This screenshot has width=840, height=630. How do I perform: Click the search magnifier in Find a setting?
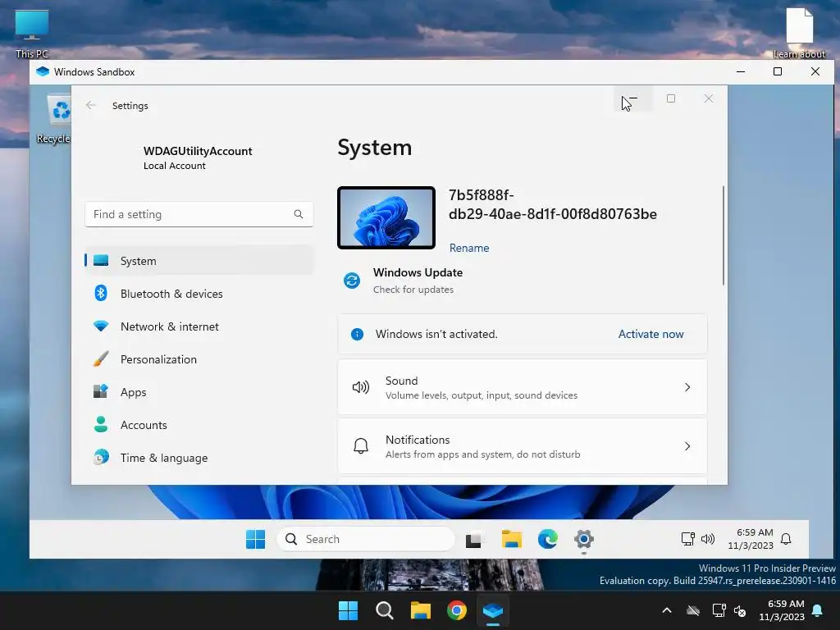click(x=299, y=214)
